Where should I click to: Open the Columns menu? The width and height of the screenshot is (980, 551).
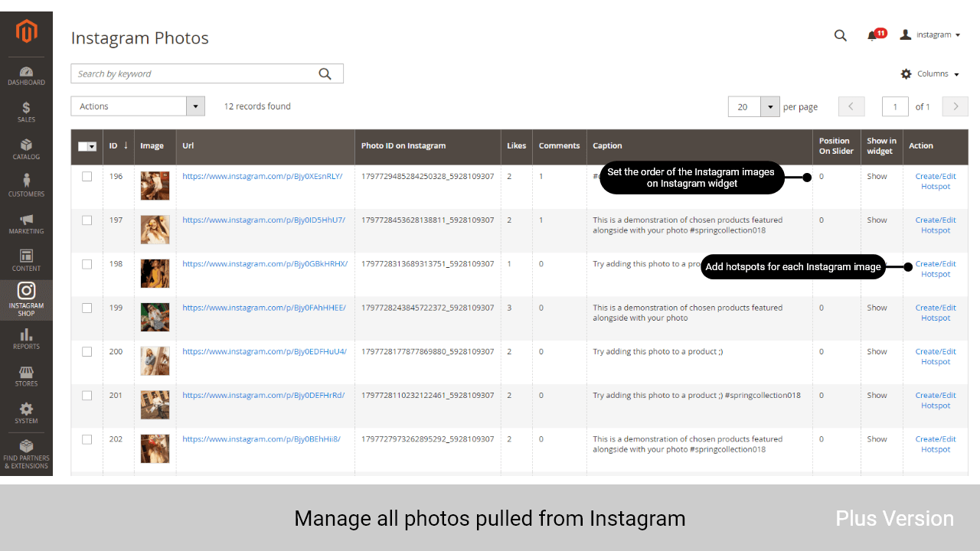(929, 73)
